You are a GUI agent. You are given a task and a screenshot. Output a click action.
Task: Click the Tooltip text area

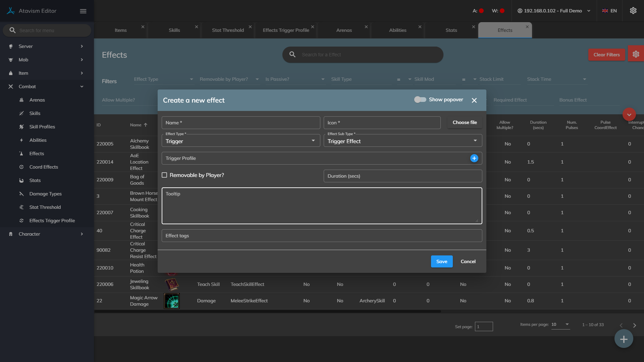[322, 206]
